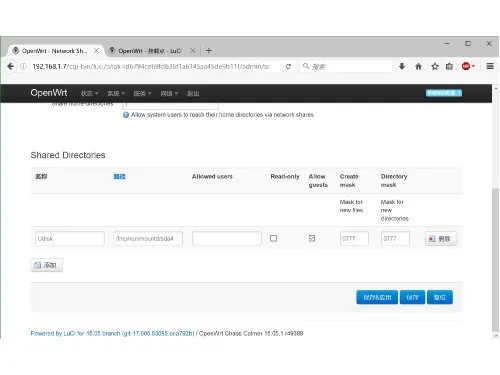
Task: Click the magnifier icon in search box
Action: pyautogui.click(x=306, y=66)
